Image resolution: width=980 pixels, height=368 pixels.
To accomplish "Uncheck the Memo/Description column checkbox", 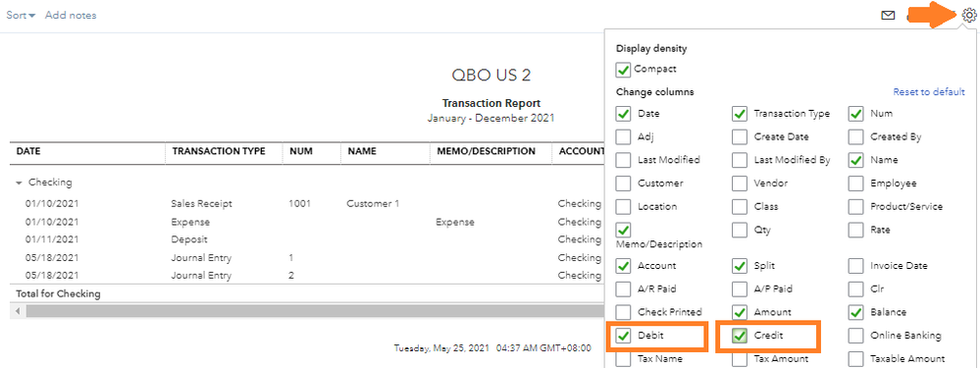I will (623, 230).
